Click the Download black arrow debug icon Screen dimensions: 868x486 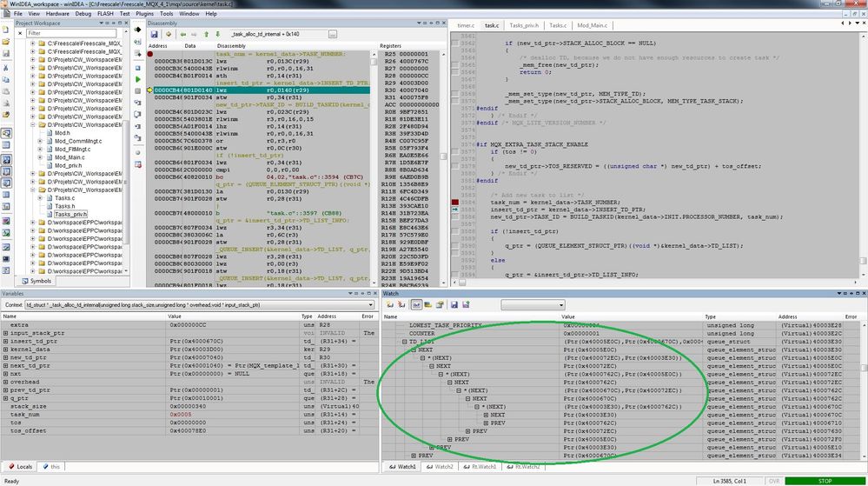[138, 30]
